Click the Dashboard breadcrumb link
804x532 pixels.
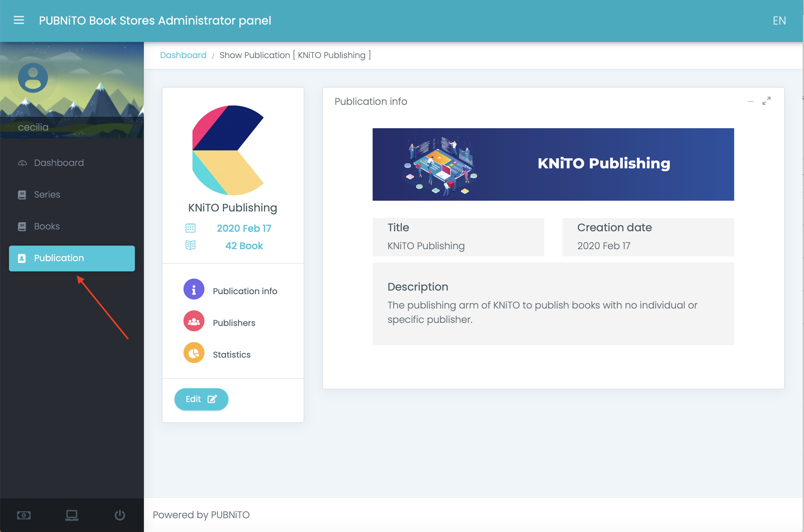[183, 55]
